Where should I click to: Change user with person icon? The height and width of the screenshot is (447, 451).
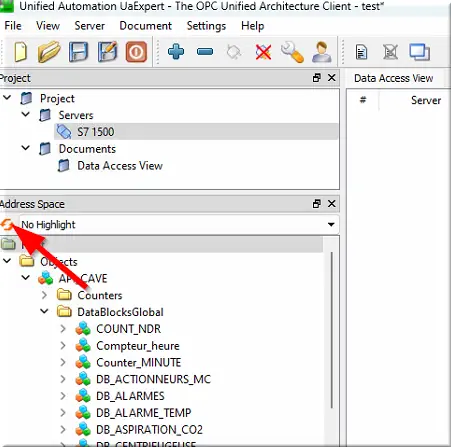[322, 52]
